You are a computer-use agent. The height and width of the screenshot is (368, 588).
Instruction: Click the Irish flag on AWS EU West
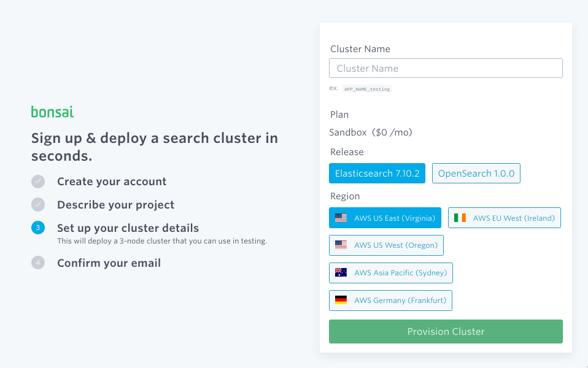click(x=461, y=217)
